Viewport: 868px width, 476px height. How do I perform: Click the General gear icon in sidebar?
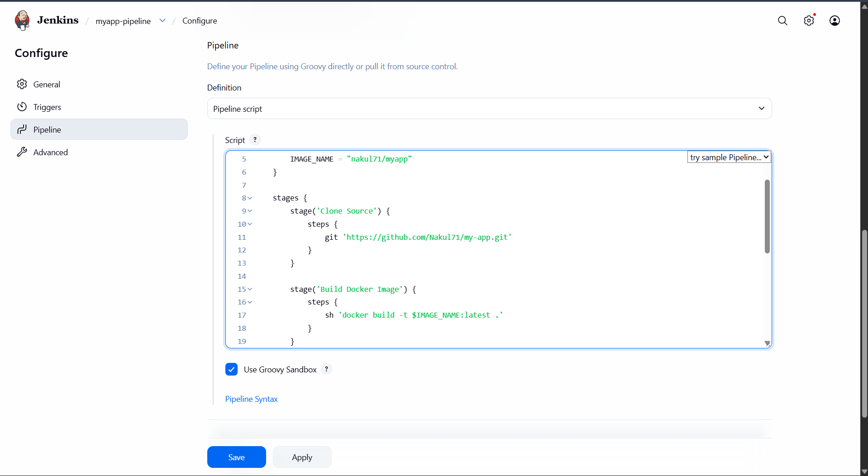click(x=22, y=84)
